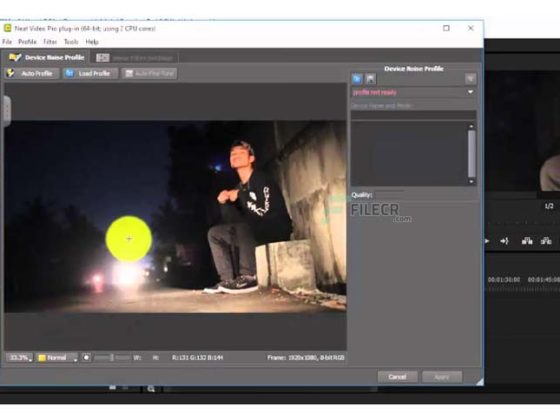Screen dimensions: 560x420
Task: Open the Filter menu
Action: [x=50, y=42]
